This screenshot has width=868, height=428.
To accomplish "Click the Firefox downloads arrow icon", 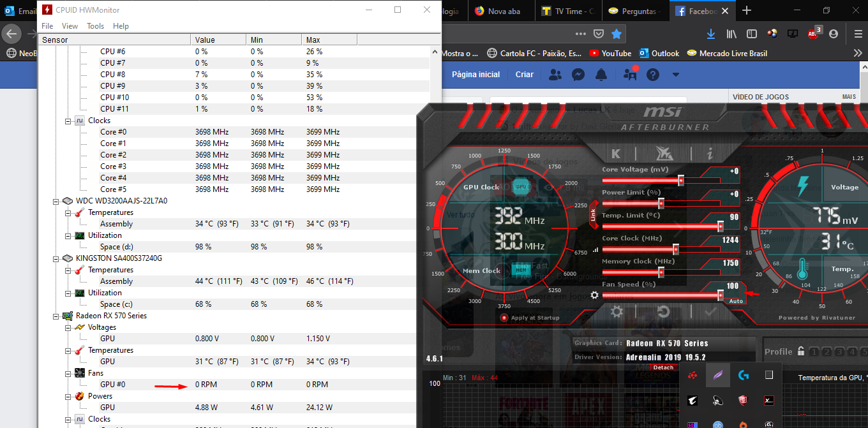I will pos(712,33).
